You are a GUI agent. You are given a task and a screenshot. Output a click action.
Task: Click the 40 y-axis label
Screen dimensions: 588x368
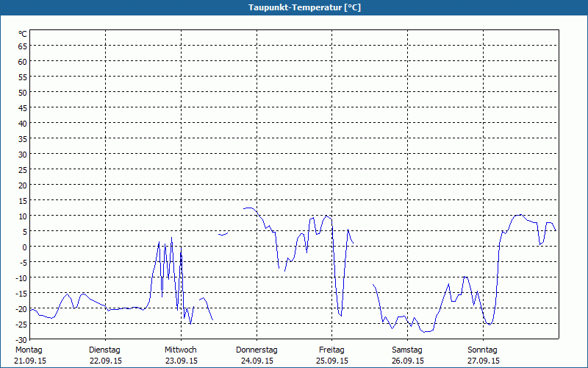[x=23, y=124]
